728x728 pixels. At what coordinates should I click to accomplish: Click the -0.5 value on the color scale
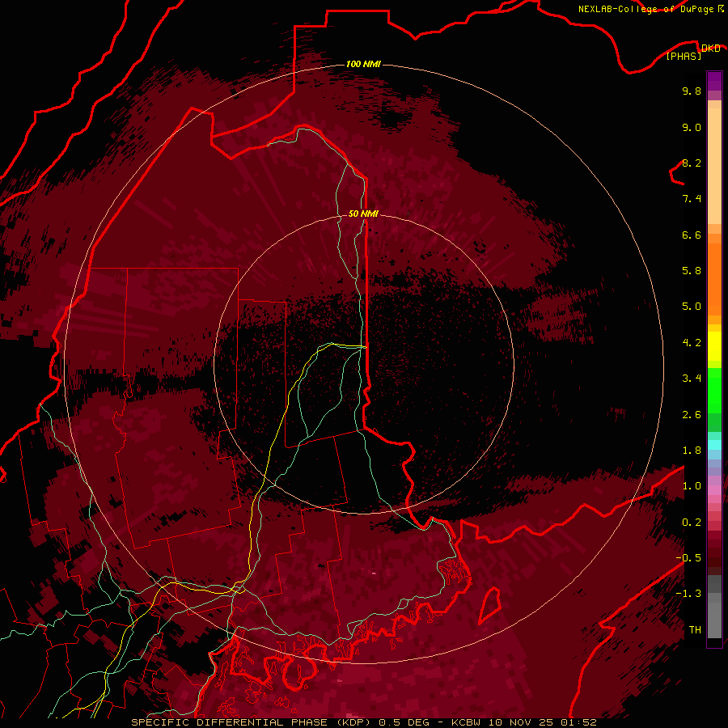click(x=688, y=558)
